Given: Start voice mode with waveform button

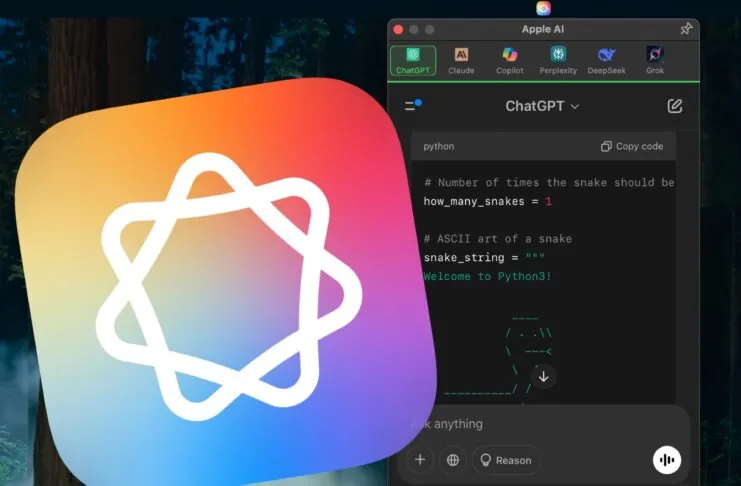Looking at the screenshot, I should (x=667, y=460).
